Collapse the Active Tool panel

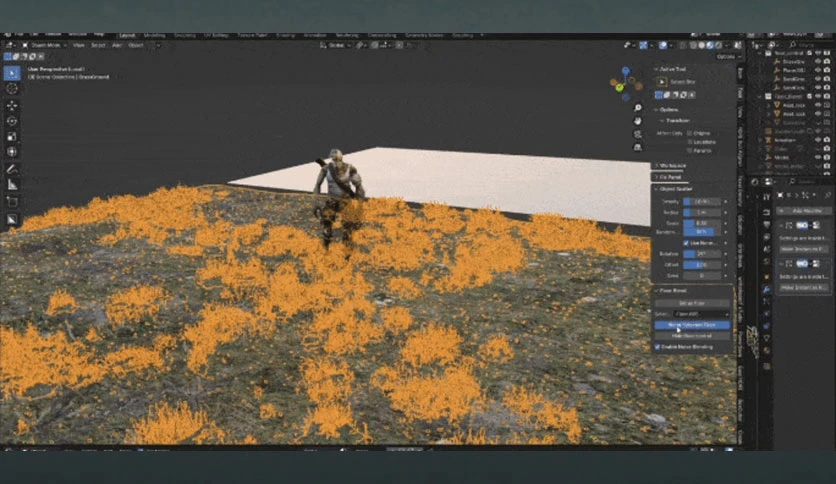tap(656, 69)
